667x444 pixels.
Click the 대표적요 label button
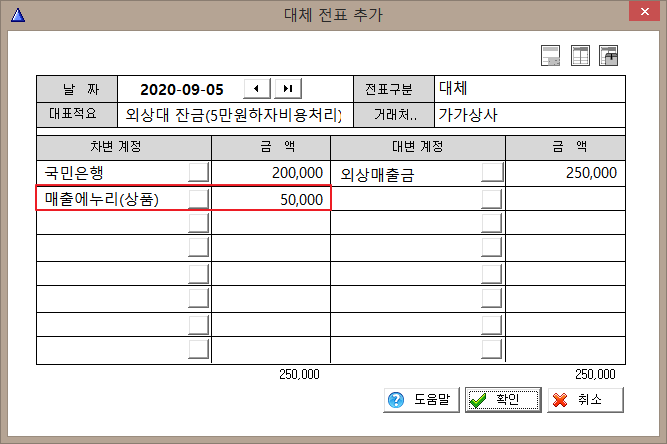pyautogui.click(x=77, y=114)
